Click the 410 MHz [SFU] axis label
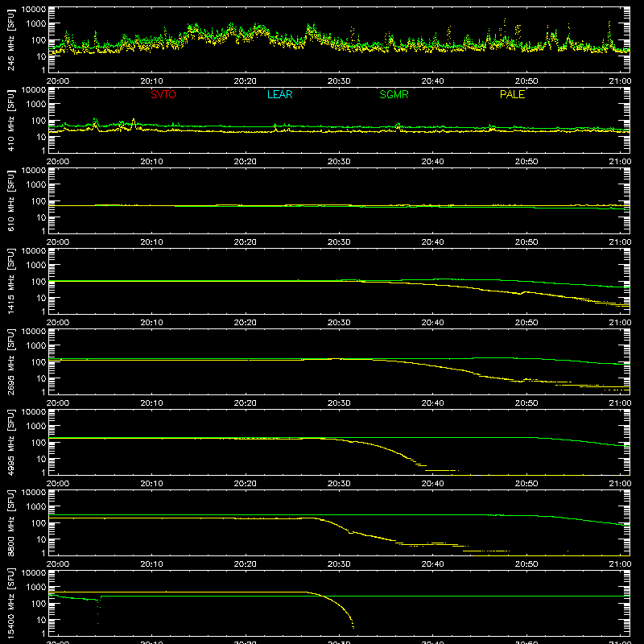 coord(11,122)
